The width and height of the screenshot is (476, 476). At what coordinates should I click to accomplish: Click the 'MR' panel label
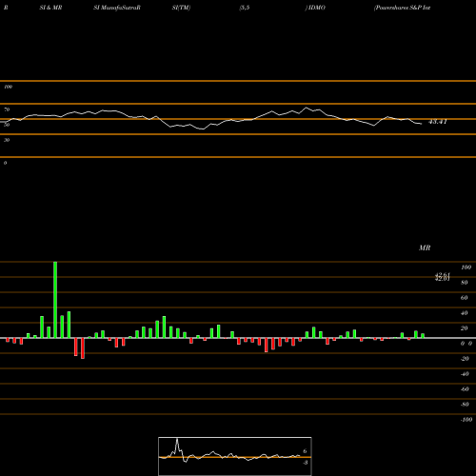pos(425,248)
